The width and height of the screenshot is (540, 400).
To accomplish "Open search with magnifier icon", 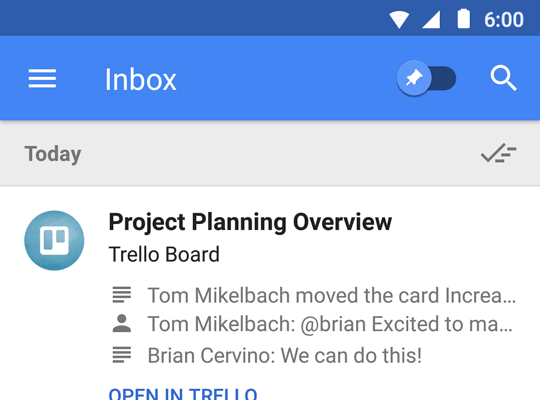I will pyautogui.click(x=503, y=78).
